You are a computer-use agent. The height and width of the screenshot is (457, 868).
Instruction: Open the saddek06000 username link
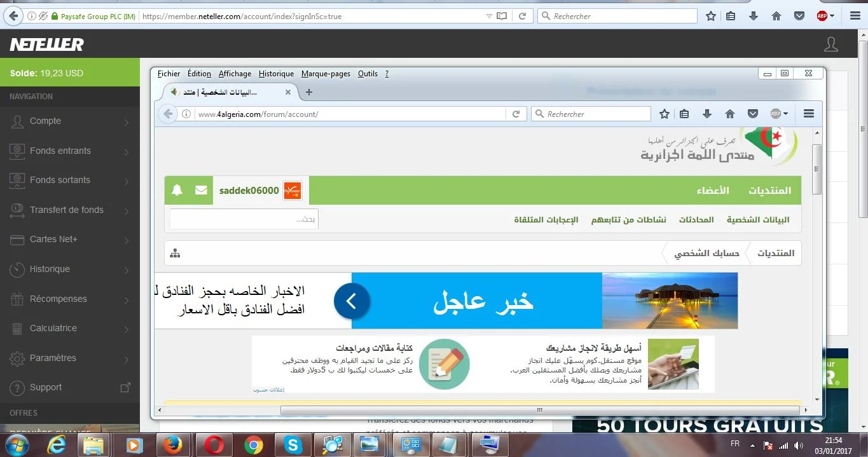coord(249,191)
